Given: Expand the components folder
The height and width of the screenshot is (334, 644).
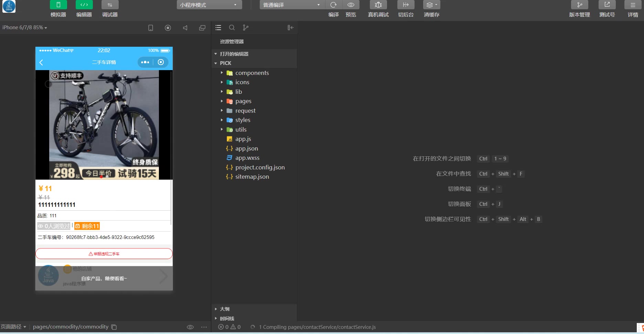Looking at the screenshot, I should point(254,73).
